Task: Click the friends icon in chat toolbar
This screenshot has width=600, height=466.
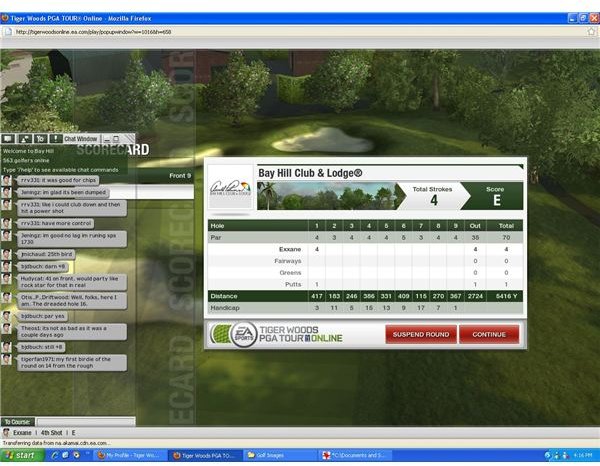Action: tap(24, 139)
